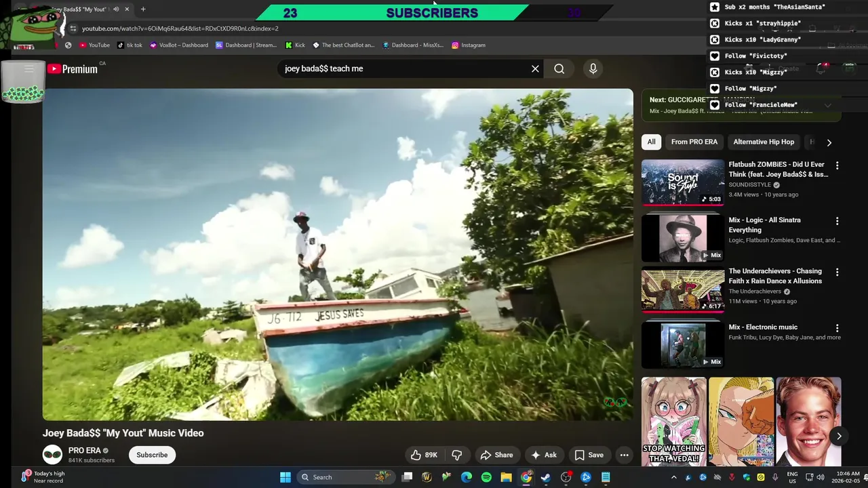The image size is (868, 488).
Task: Click PRO ERA channel name
Action: (x=84, y=450)
